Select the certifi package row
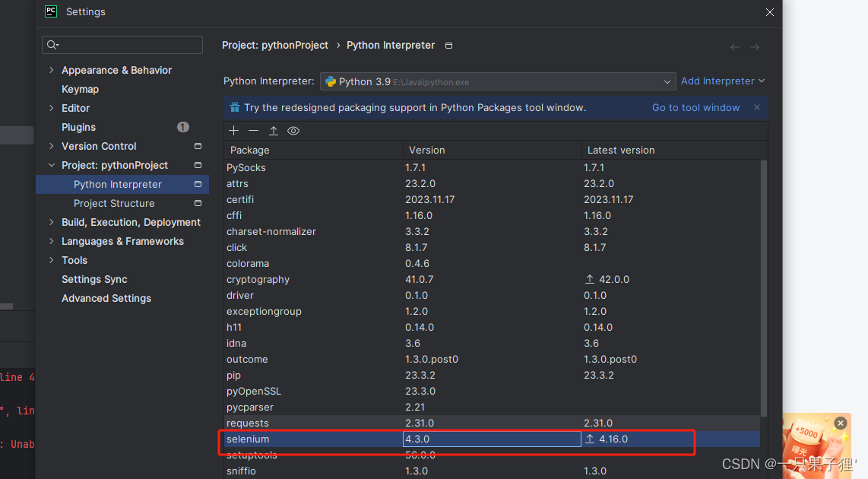The image size is (868, 479). point(492,199)
